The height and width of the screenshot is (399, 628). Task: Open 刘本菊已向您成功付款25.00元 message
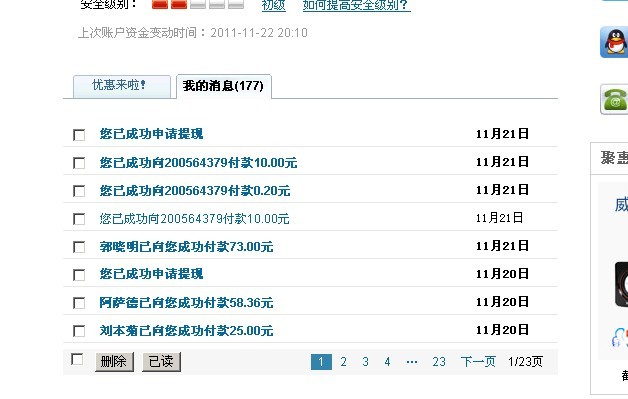point(186,331)
